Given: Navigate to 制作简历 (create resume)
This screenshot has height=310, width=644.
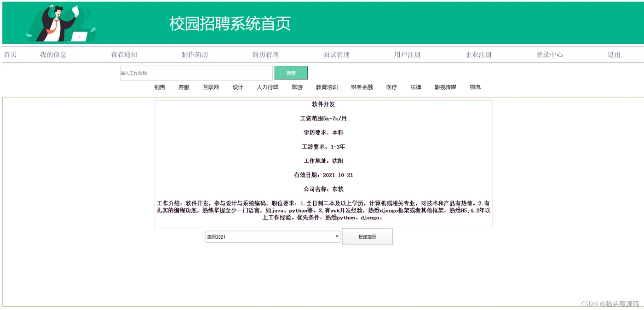Looking at the screenshot, I should pyautogui.click(x=195, y=54).
